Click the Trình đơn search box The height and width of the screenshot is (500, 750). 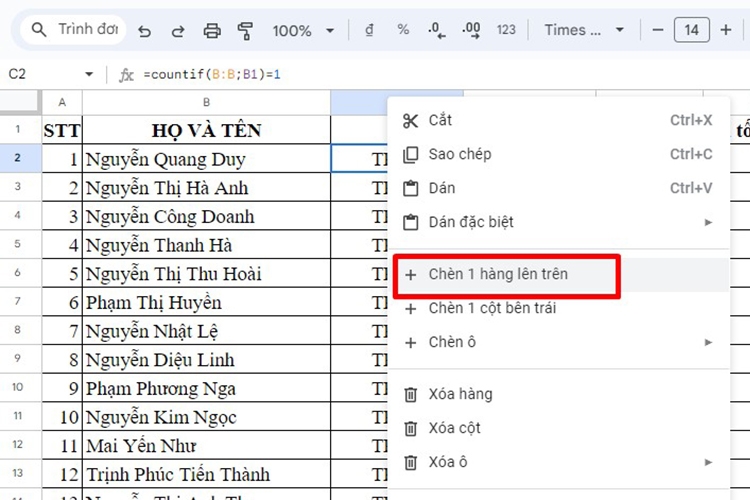(73, 30)
